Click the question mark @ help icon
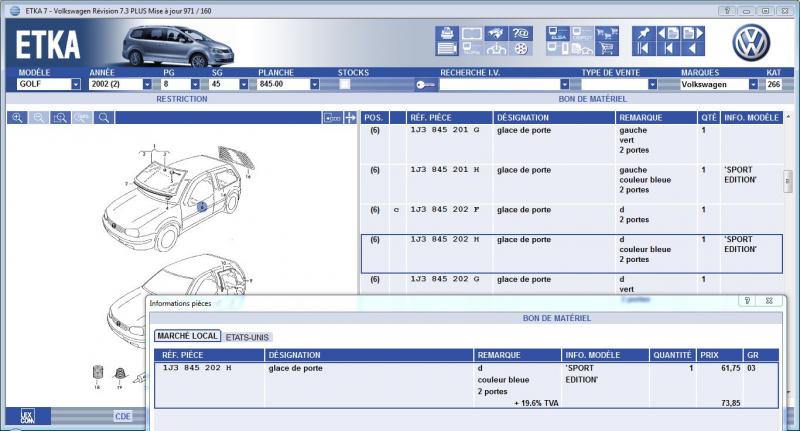Viewport: 800px width, 431px height. click(520, 34)
